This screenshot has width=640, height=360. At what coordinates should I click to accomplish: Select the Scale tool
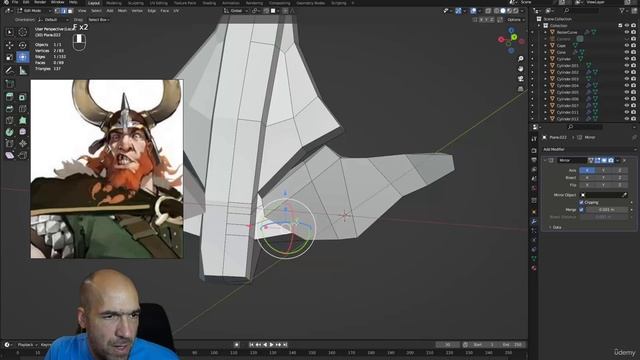coord(10,57)
